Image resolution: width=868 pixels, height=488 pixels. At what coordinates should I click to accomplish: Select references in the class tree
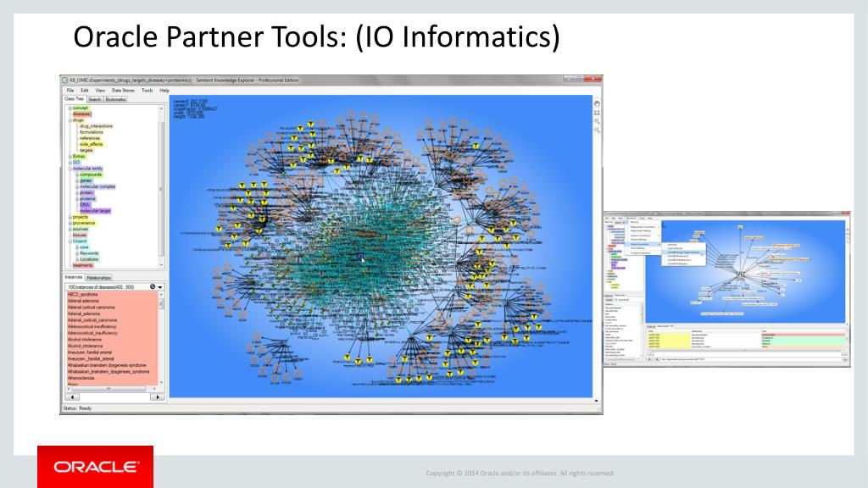[x=90, y=138]
